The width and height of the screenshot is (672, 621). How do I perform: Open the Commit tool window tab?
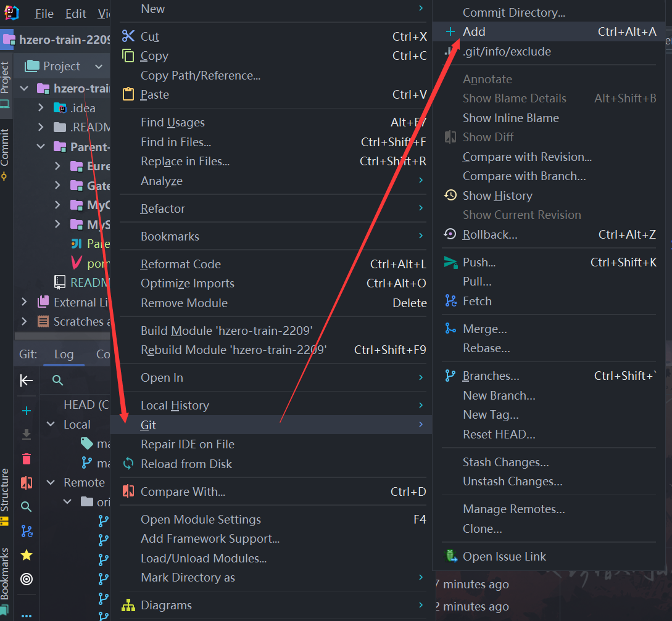pyautogui.click(x=5, y=154)
